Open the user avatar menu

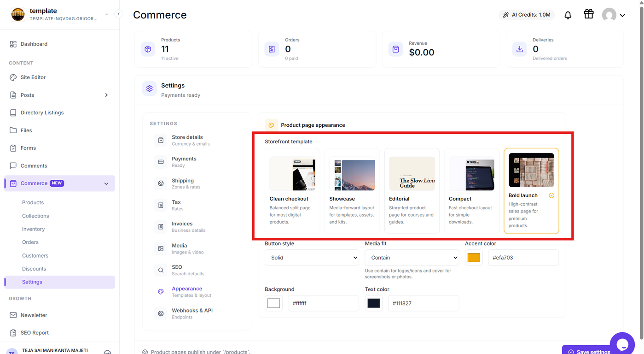(x=614, y=15)
